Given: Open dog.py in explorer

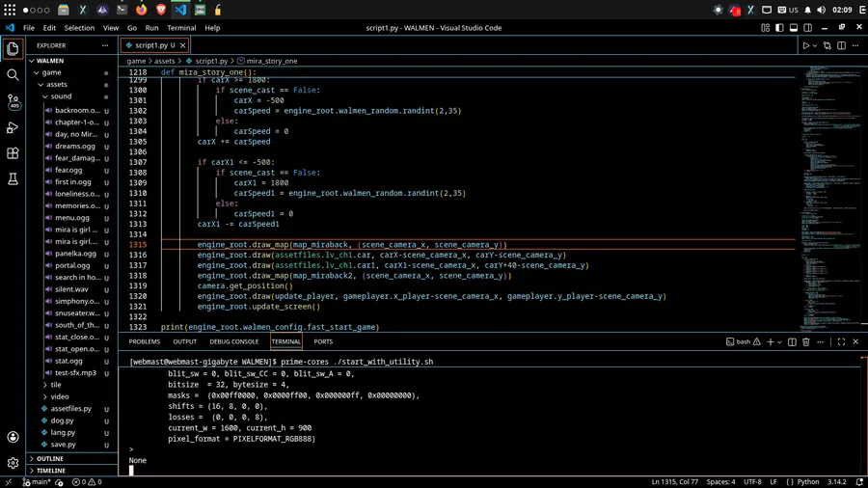Looking at the screenshot, I should [62, 420].
